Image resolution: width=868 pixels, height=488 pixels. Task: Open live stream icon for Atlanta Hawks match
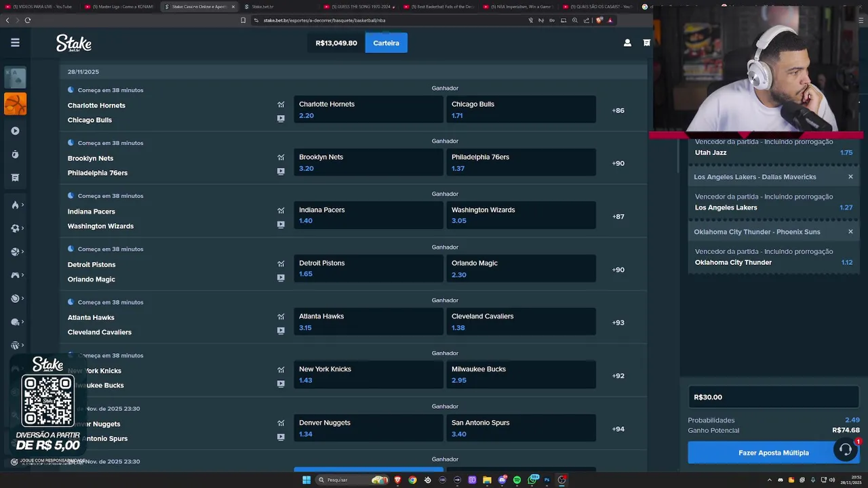281,331
